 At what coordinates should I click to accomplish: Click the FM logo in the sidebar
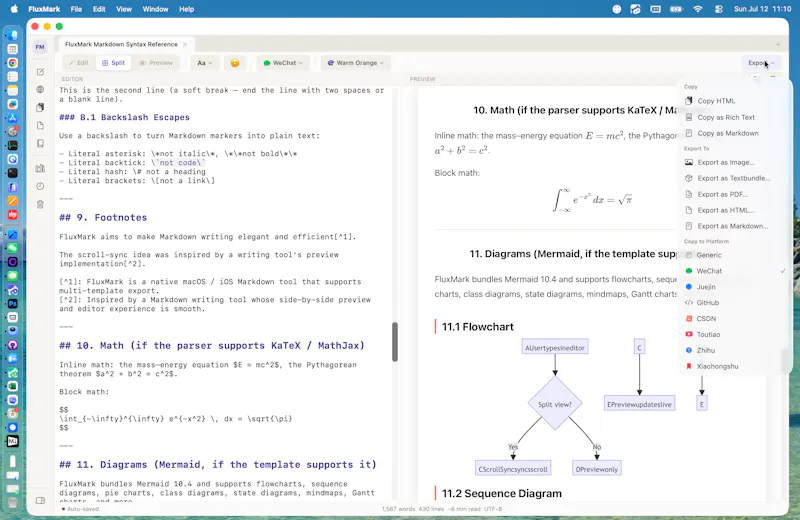(x=40, y=47)
